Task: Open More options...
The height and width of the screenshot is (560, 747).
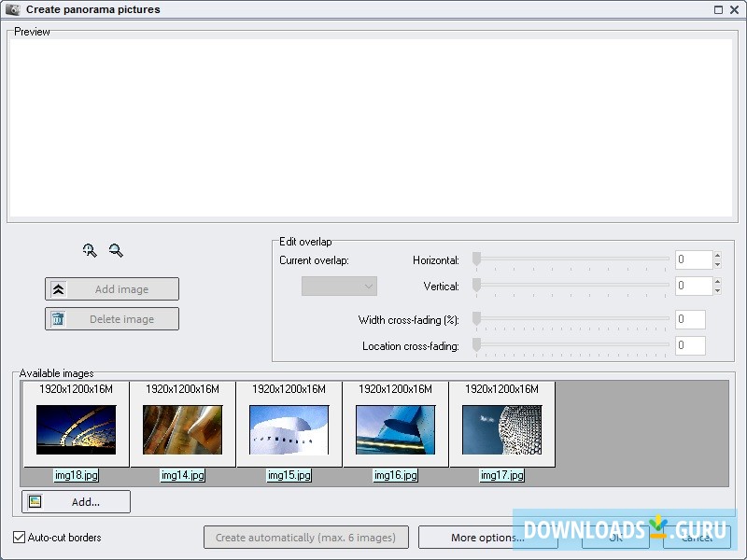Action: 487,538
